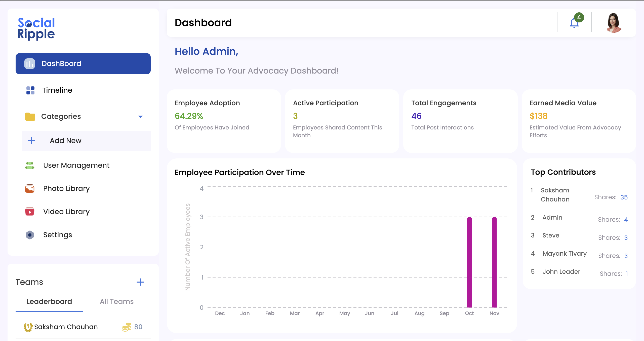The height and width of the screenshot is (341, 644).
Task: Click the Social Ripple logo
Action: [36, 28]
